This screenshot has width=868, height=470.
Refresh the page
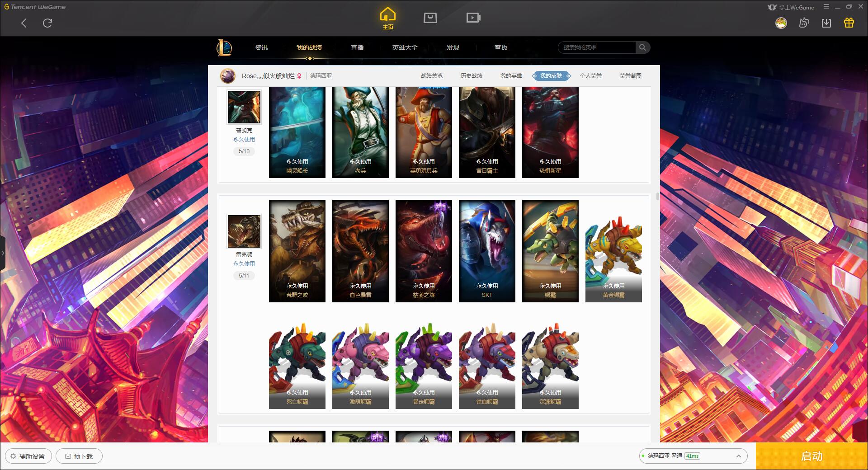coord(47,23)
